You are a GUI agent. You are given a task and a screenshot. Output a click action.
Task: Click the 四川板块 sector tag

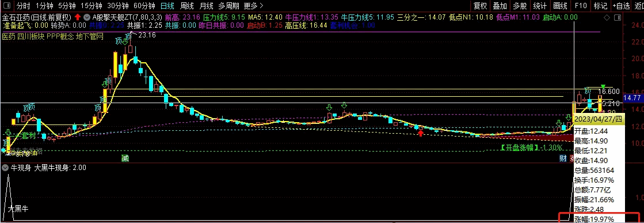pos(31,37)
